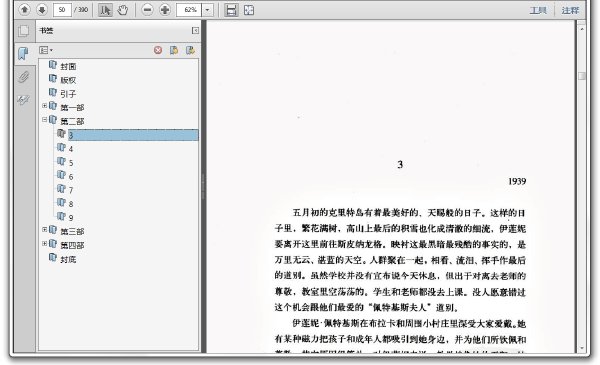600x365 pixels.
Task: Select the 第三部 bookmark
Action: point(72,231)
